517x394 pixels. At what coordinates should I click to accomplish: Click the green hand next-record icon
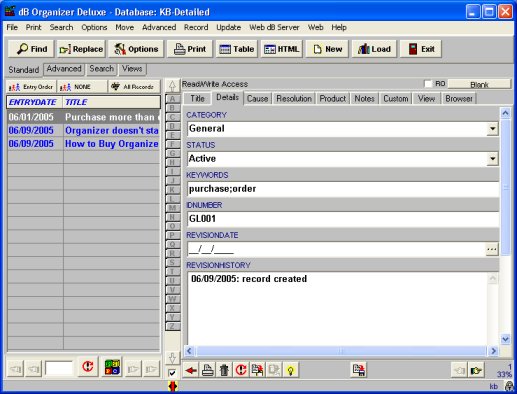click(476, 370)
